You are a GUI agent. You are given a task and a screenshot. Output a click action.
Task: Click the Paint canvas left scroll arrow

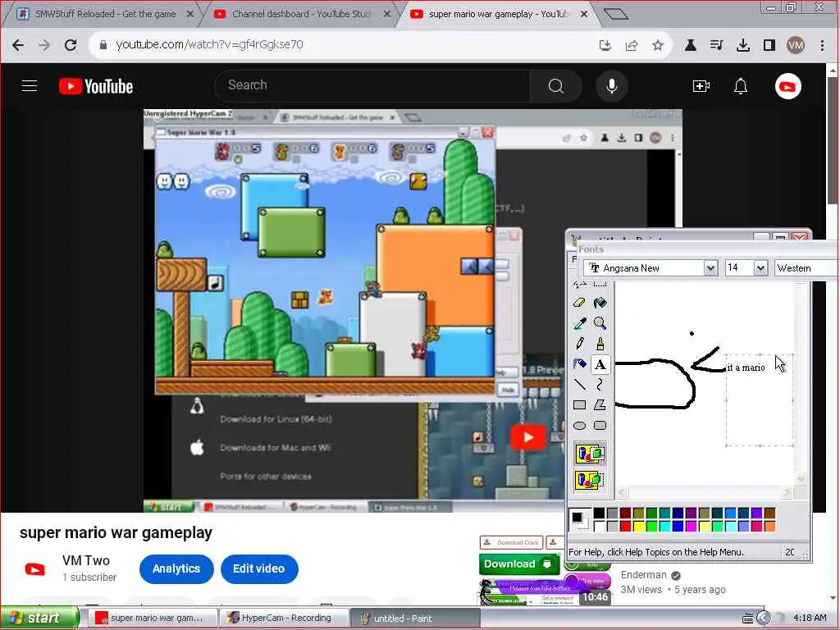point(622,492)
